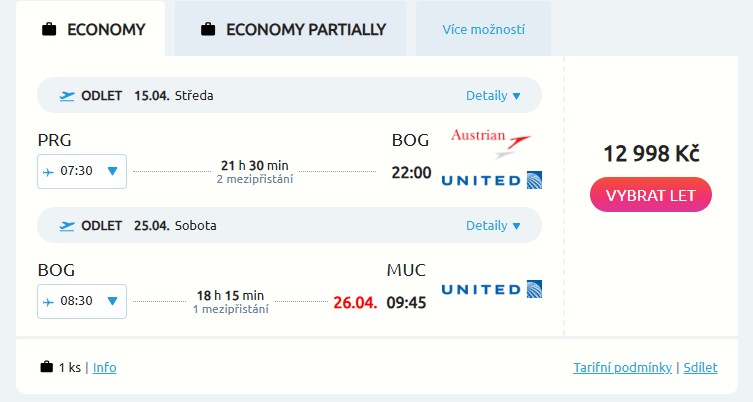
Task: Open the Více možností tab
Action: point(483,30)
